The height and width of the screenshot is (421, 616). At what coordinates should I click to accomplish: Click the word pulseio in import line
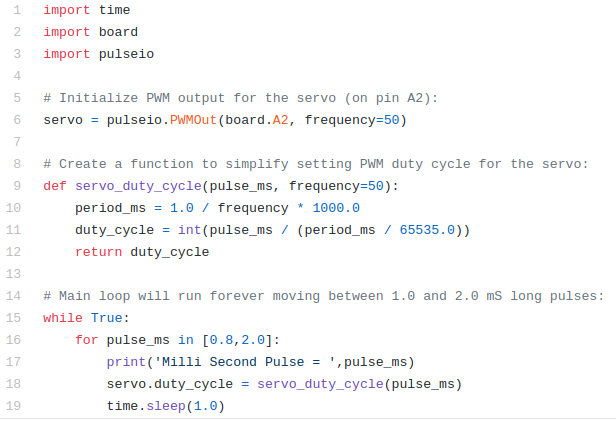(126, 54)
